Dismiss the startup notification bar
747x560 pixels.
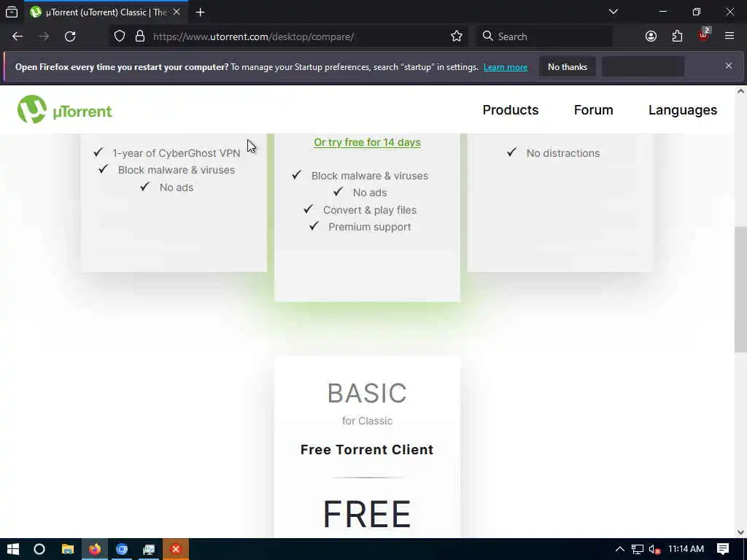click(x=729, y=66)
